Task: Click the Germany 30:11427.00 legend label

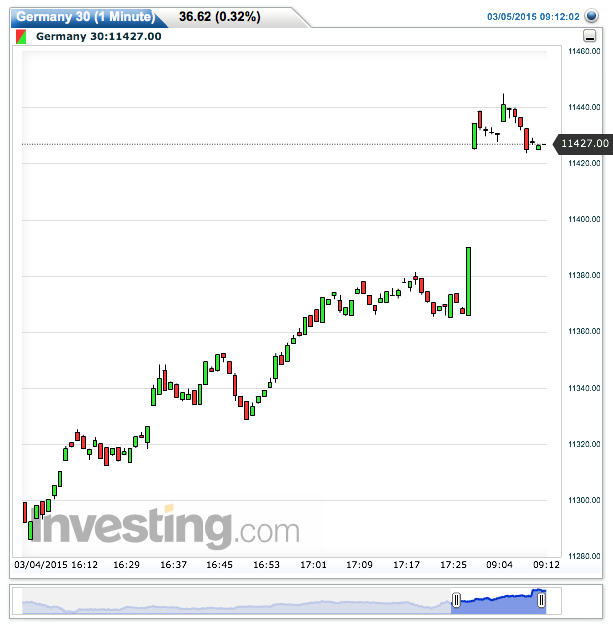Action: click(x=99, y=36)
